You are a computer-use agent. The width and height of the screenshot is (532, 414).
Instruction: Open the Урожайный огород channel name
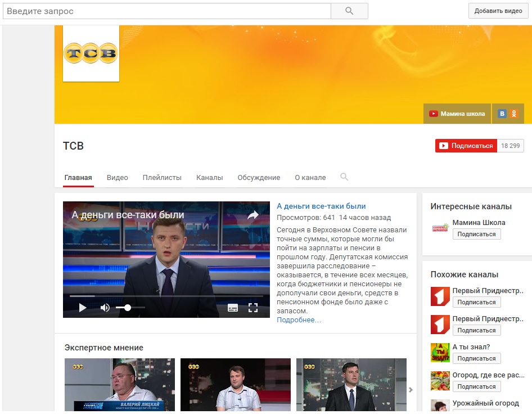pyautogui.click(x=485, y=403)
